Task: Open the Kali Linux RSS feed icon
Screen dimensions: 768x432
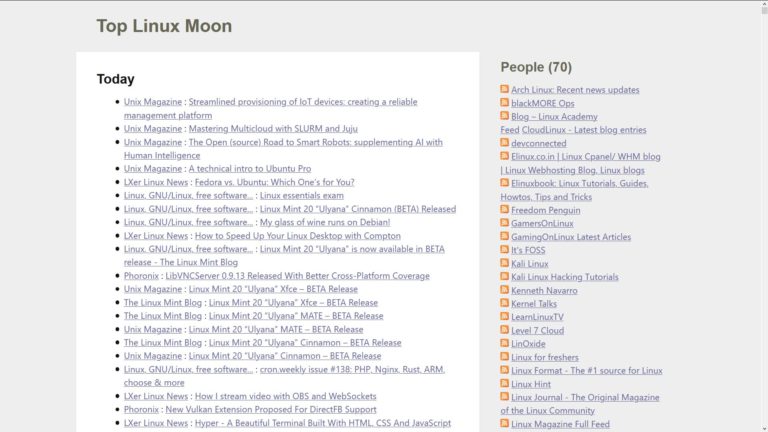Action: 505,263
